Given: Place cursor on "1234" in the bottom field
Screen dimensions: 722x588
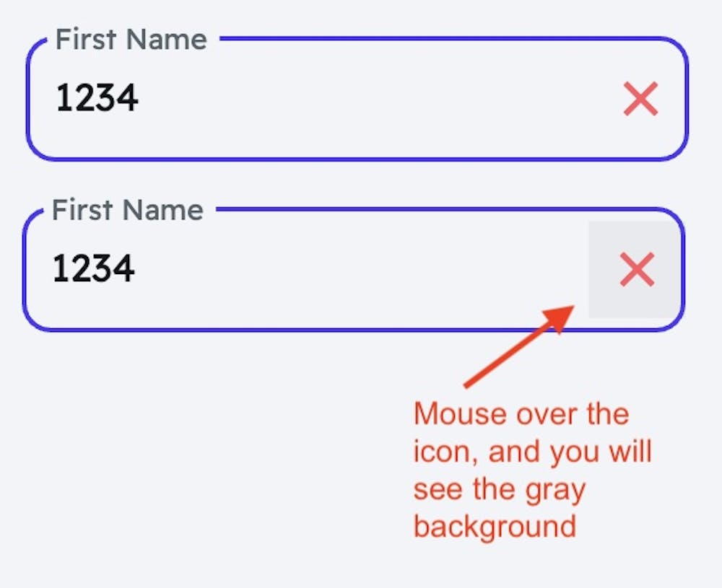Looking at the screenshot, I should coord(93,270).
